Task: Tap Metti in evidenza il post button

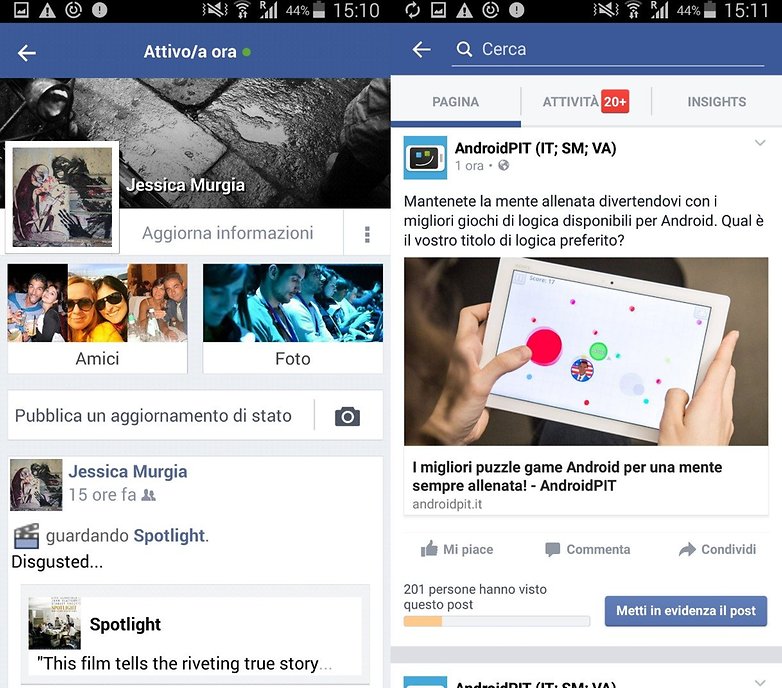Action: (686, 611)
